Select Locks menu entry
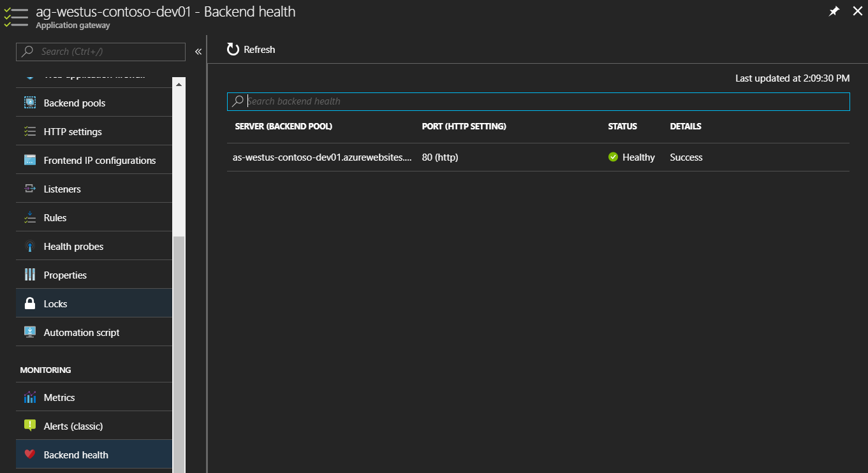 point(94,303)
